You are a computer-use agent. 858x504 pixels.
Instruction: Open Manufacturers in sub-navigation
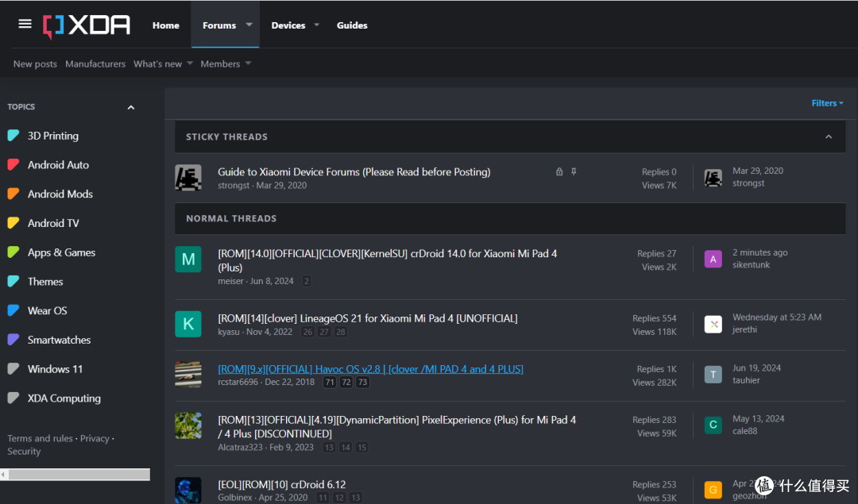95,64
